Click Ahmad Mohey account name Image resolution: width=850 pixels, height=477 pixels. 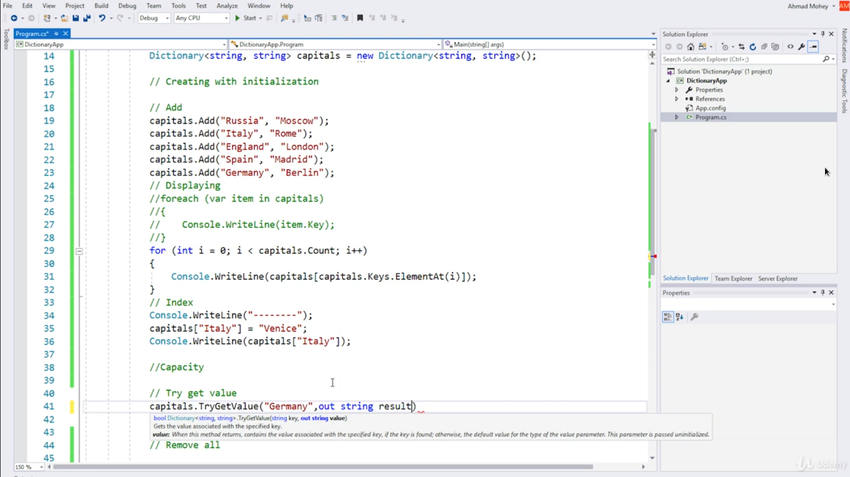tap(808, 6)
